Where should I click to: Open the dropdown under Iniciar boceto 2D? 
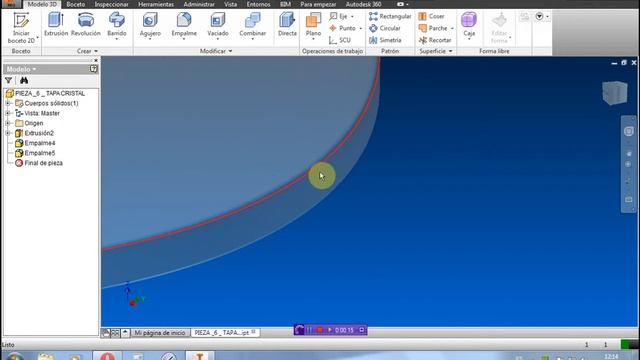(x=37, y=38)
